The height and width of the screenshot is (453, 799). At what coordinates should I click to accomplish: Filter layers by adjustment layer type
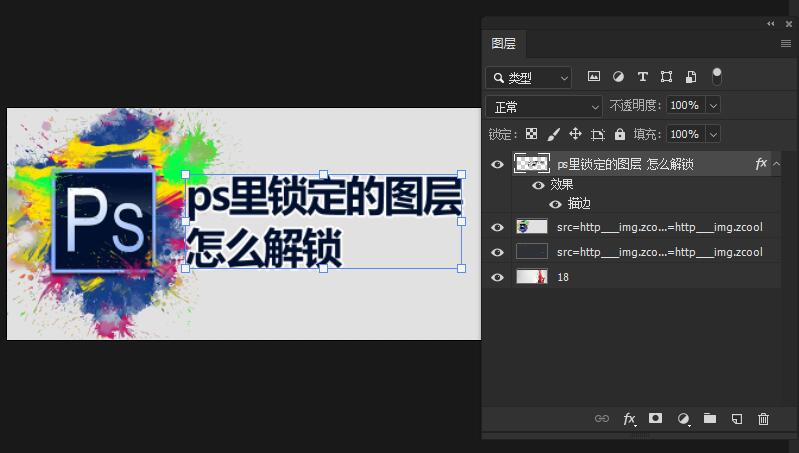pyautogui.click(x=618, y=77)
